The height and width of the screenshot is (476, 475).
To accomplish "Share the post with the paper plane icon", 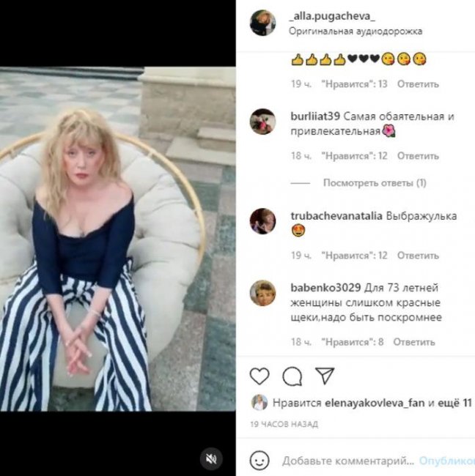I will pyautogui.click(x=325, y=376).
